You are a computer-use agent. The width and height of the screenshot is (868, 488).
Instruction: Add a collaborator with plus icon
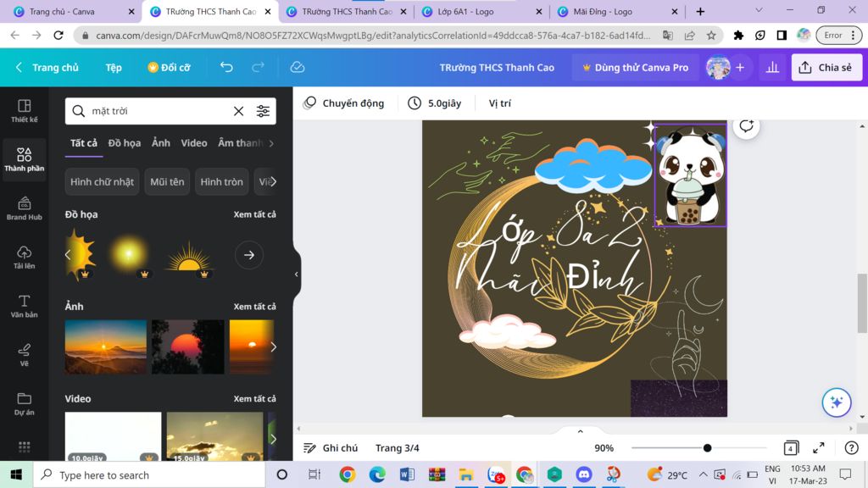pos(740,68)
